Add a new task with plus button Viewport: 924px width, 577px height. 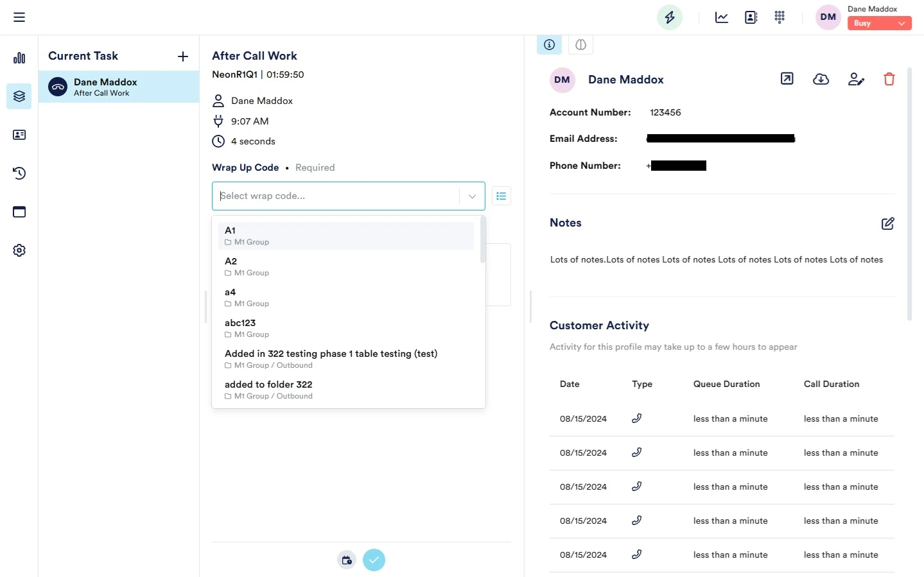(x=183, y=56)
